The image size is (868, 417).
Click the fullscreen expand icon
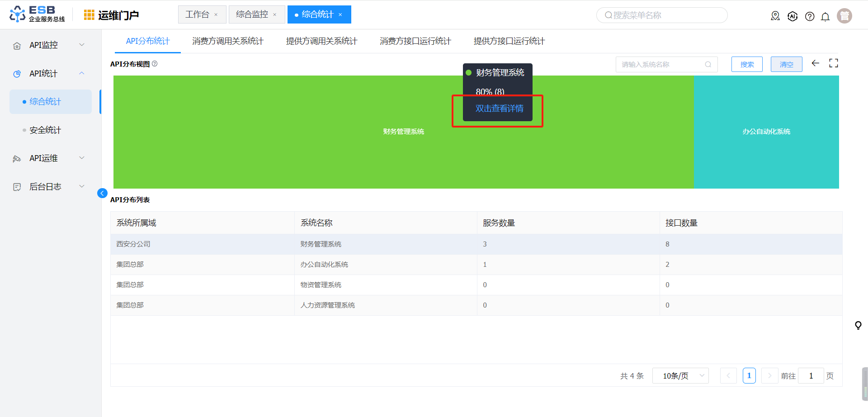[833, 63]
